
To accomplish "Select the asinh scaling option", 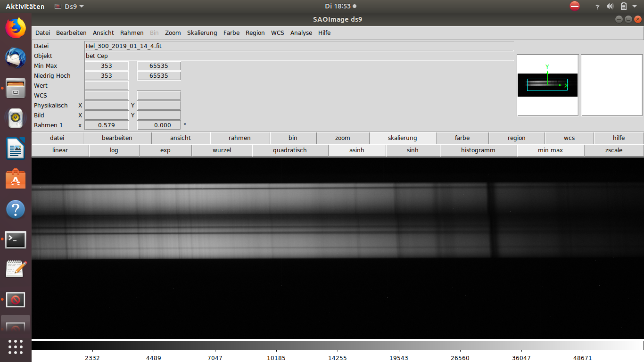I will click(x=357, y=150).
